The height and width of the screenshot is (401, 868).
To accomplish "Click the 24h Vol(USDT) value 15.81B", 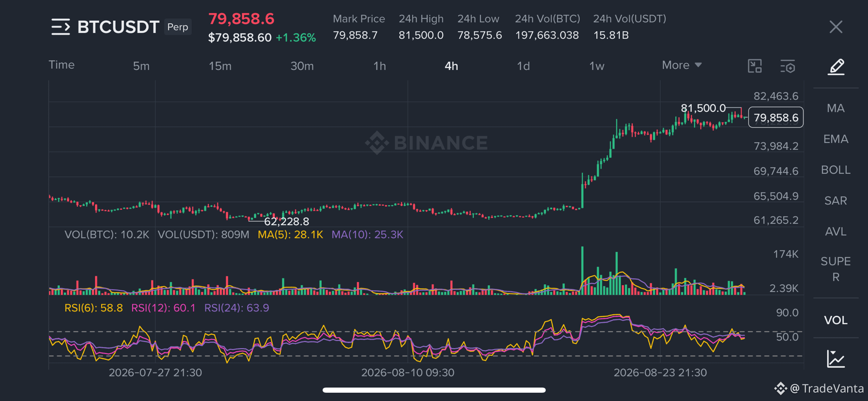I will click(611, 35).
